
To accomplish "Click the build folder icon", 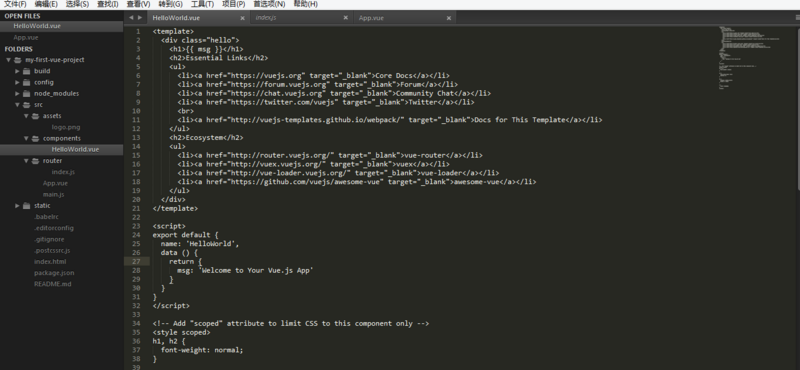I will 27,71.
